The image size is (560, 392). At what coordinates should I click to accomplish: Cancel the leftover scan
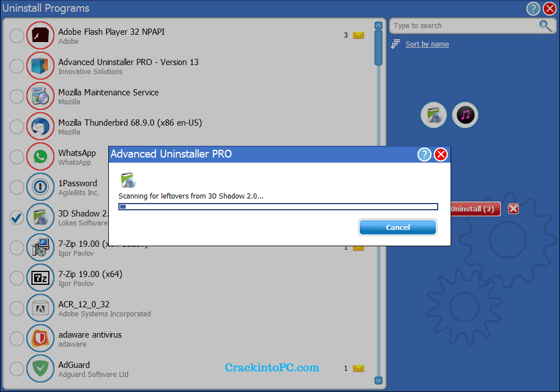[x=397, y=227]
